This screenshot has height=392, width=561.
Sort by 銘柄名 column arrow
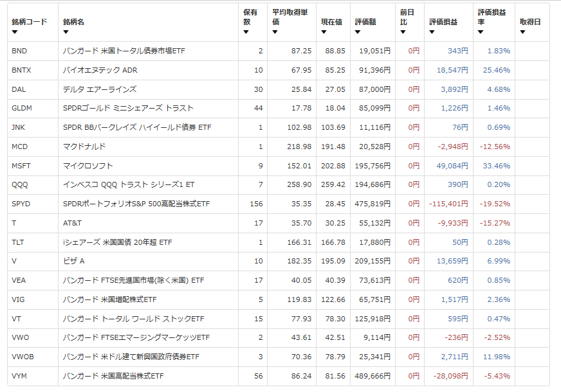(66, 32)
